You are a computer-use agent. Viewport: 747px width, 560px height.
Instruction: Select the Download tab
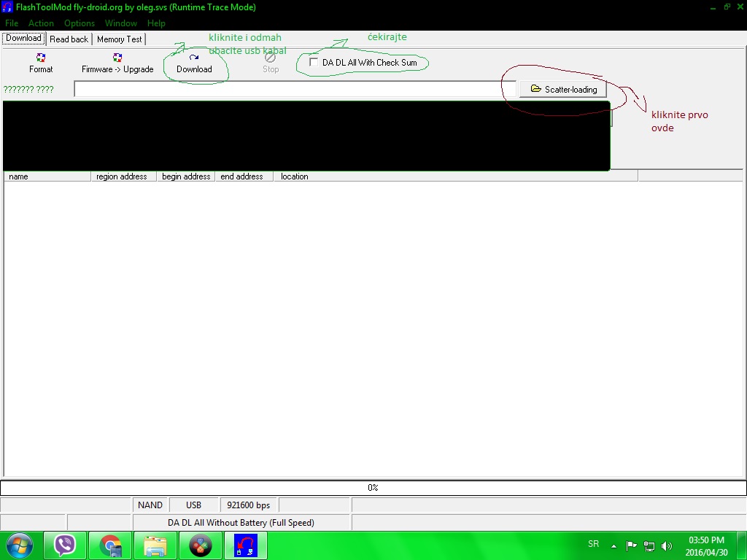[23, 38]
